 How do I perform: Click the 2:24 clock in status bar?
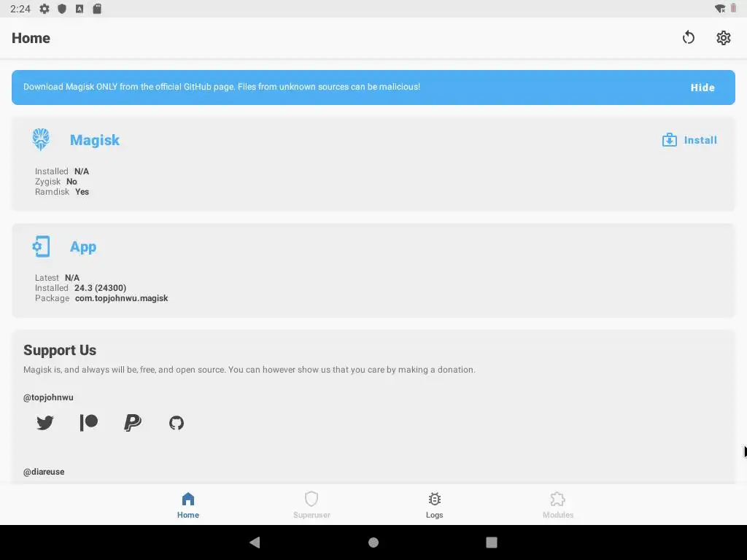pyautogui.click(x=20, y=9)
